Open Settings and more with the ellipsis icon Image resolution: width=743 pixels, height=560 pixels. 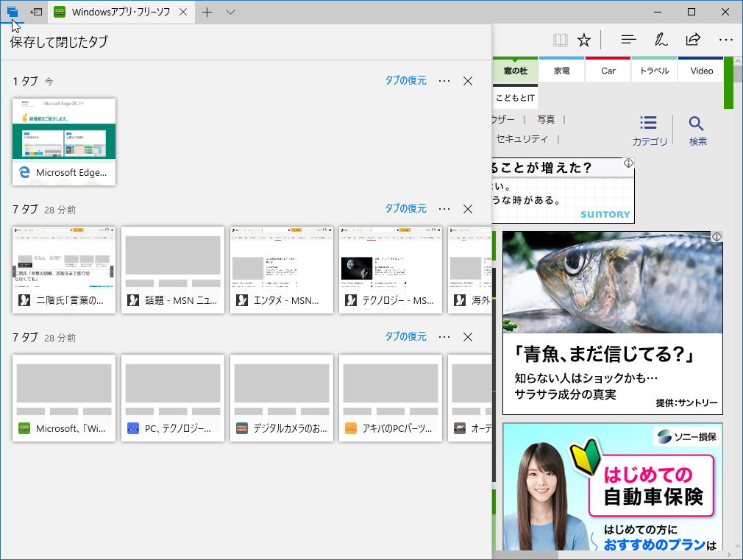pos(726,40)
